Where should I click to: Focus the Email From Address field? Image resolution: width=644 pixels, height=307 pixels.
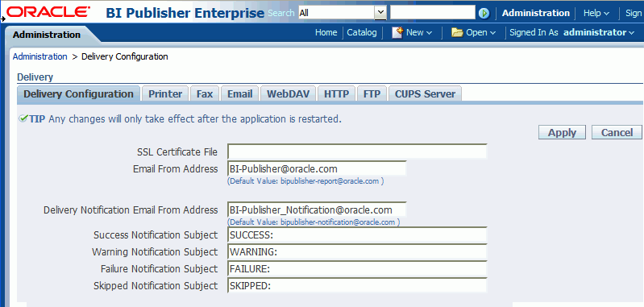(x=317, y=168)
